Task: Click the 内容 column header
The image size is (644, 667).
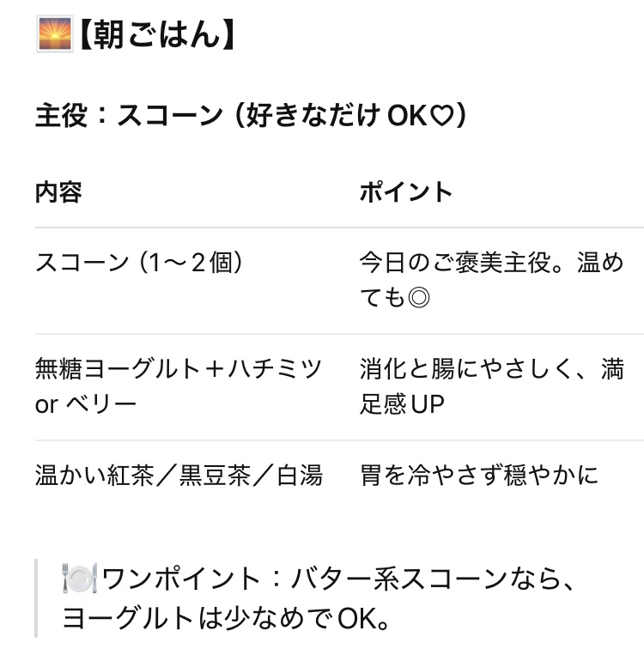Action: pyautogui.click(x=58, y=192)
